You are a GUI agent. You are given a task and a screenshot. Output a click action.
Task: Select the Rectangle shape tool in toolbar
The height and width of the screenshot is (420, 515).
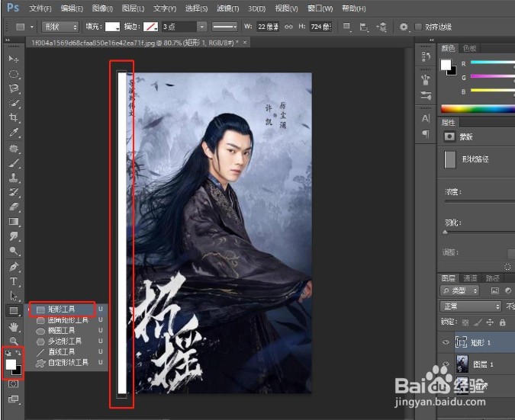(14, 311)
